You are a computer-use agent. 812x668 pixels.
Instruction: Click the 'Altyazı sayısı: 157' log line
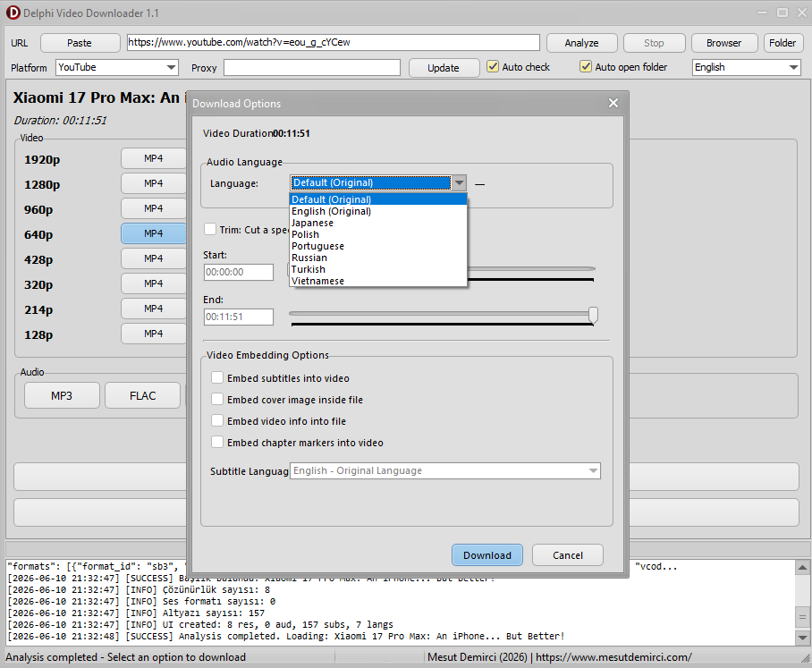(136, 613)
